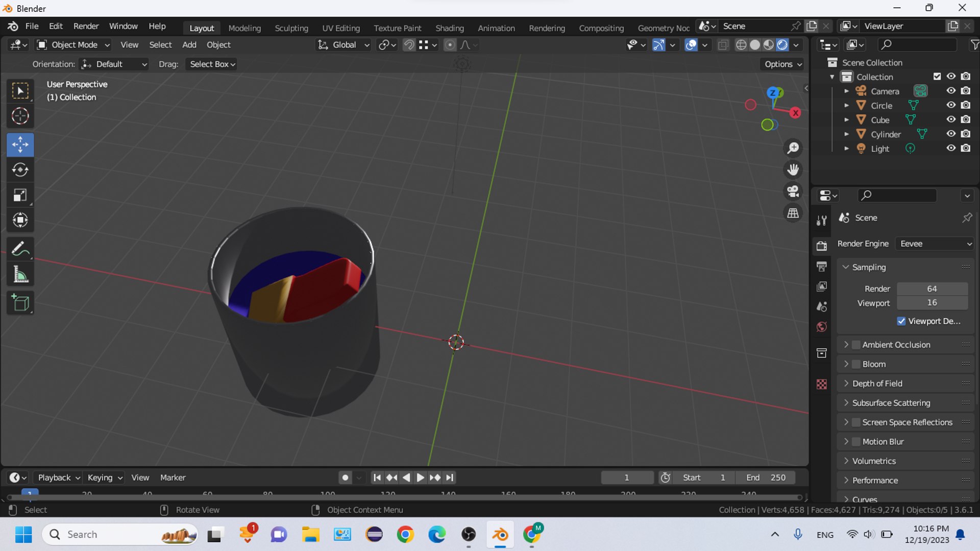This screenshot has height=551, width=980.
Task: Activate the Annotate pencil tool
Action: point(20,249)
